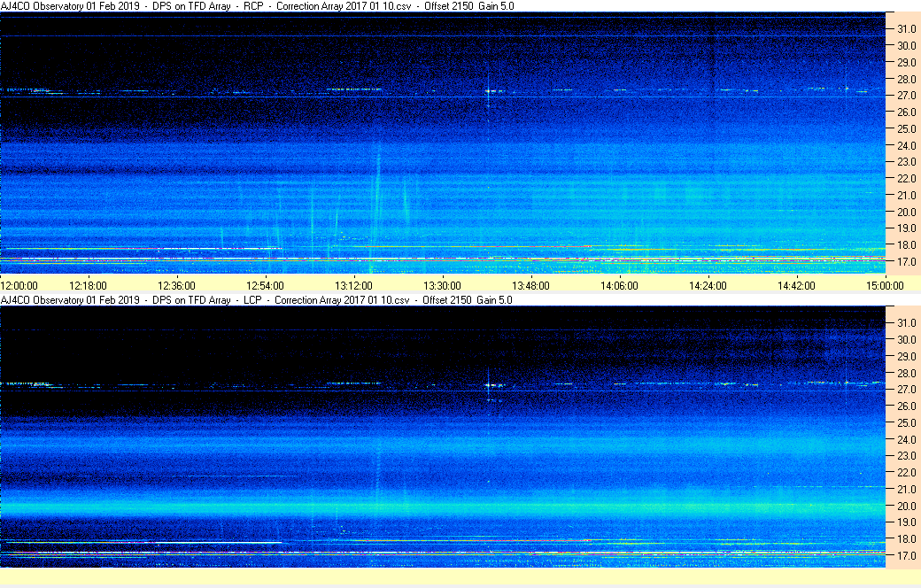The height and width of the screenshot is (588, 921).
Task: Click the 19.0 frequency label on RCP axis
Action: click(x=906, y=228)
